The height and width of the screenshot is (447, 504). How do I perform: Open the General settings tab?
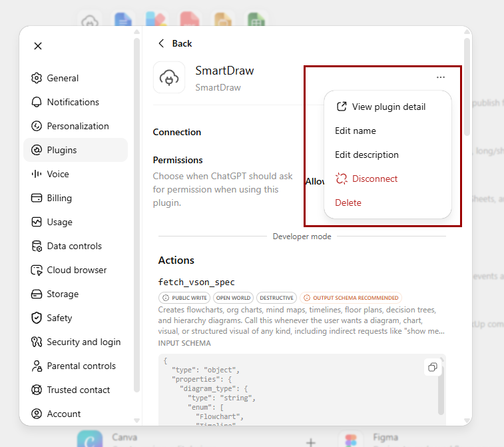[x=75, y=78]
